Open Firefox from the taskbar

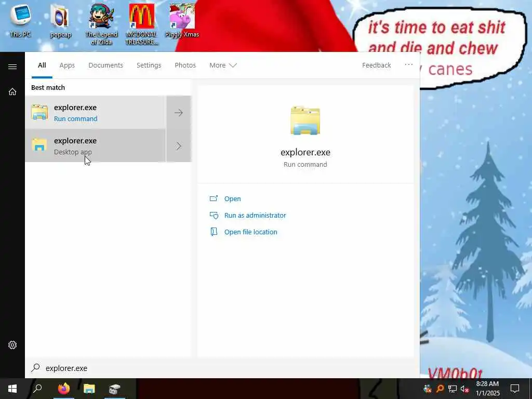(x=63, y=389)
